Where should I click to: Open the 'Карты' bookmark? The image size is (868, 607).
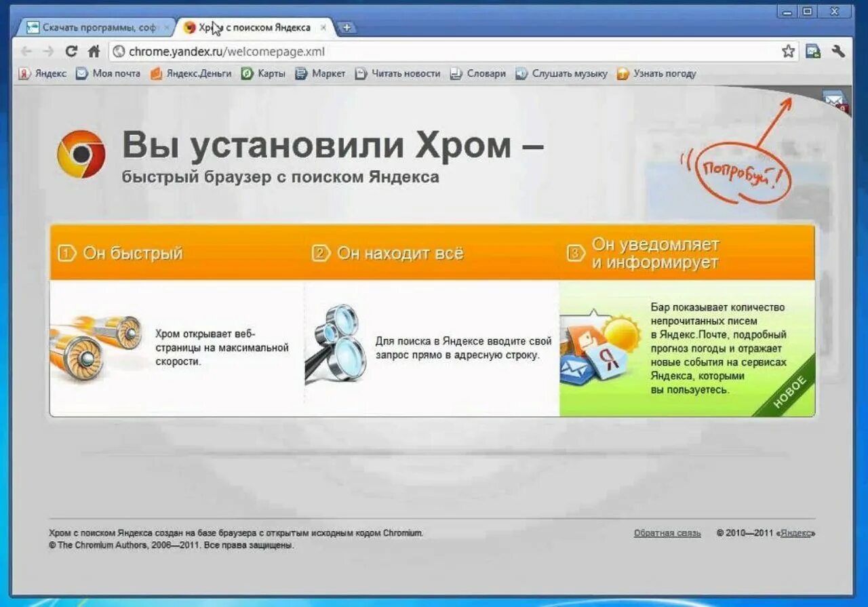[x=264, y=73]
